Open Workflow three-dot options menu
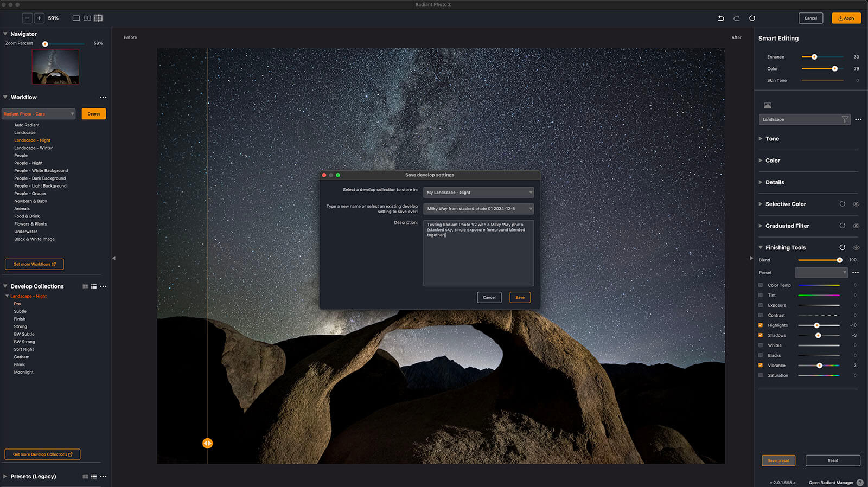 103,98
